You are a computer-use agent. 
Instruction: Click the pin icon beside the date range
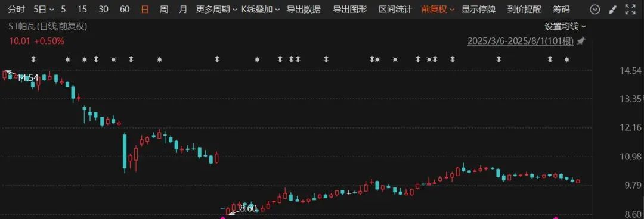point(581,41)
